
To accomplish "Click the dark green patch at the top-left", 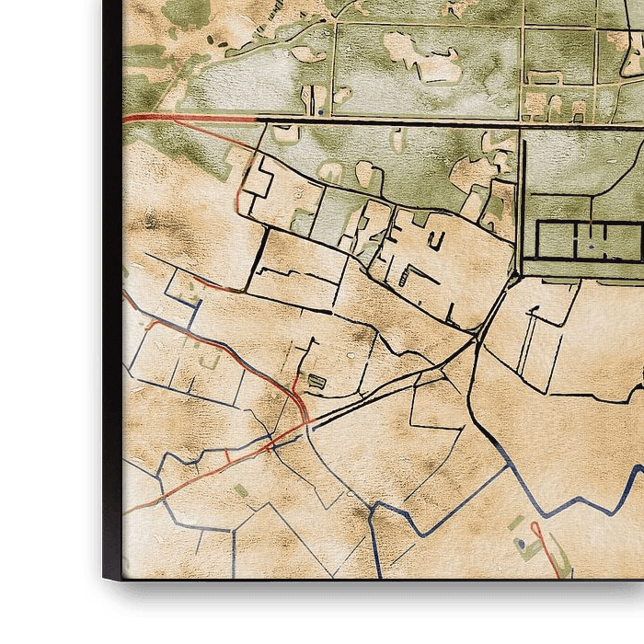I will (x=189, y=12).
